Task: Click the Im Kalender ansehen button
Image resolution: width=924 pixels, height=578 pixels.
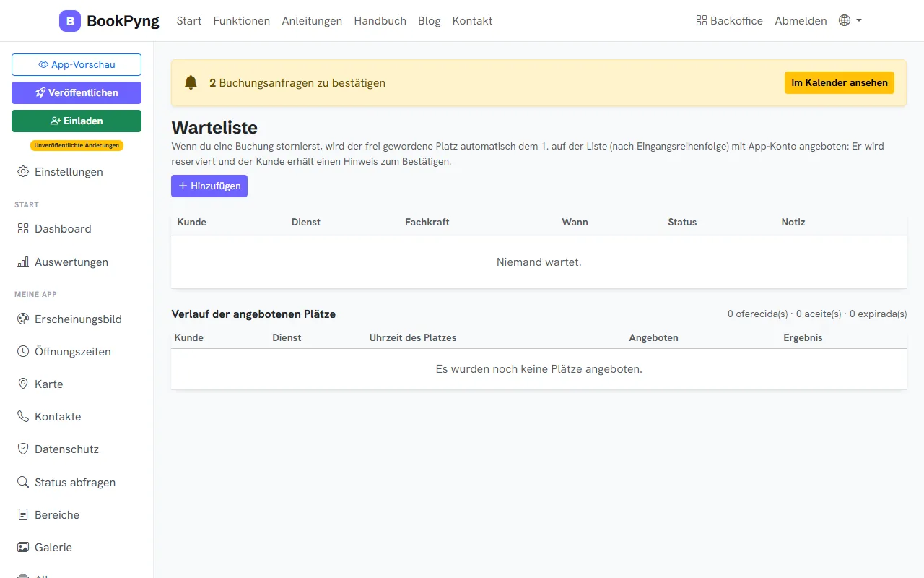Action: click(x=840, y=82)
